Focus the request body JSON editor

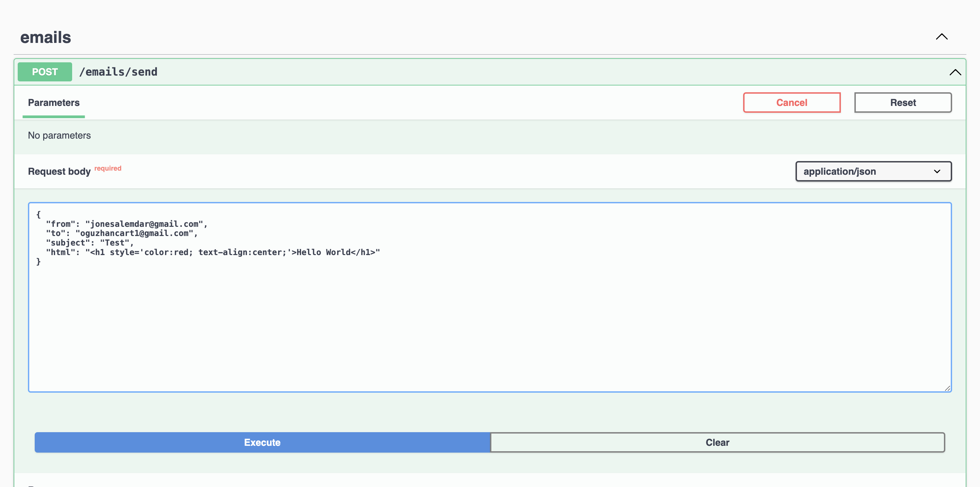pos(490,324)
